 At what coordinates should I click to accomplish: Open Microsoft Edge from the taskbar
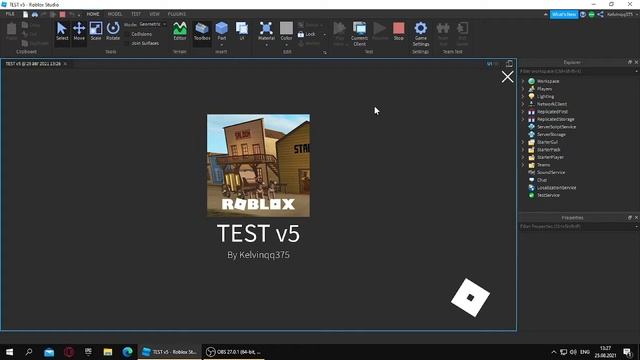[x=127, y=352]
